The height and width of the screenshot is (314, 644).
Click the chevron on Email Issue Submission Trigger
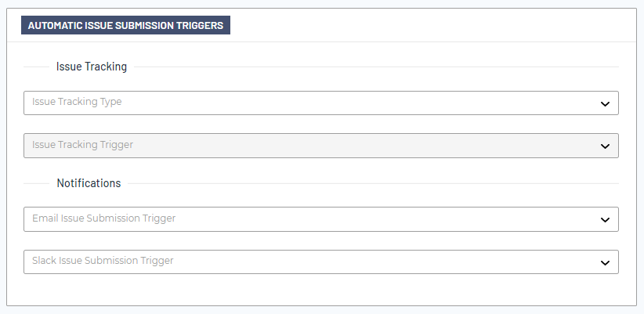pos(604,220)
